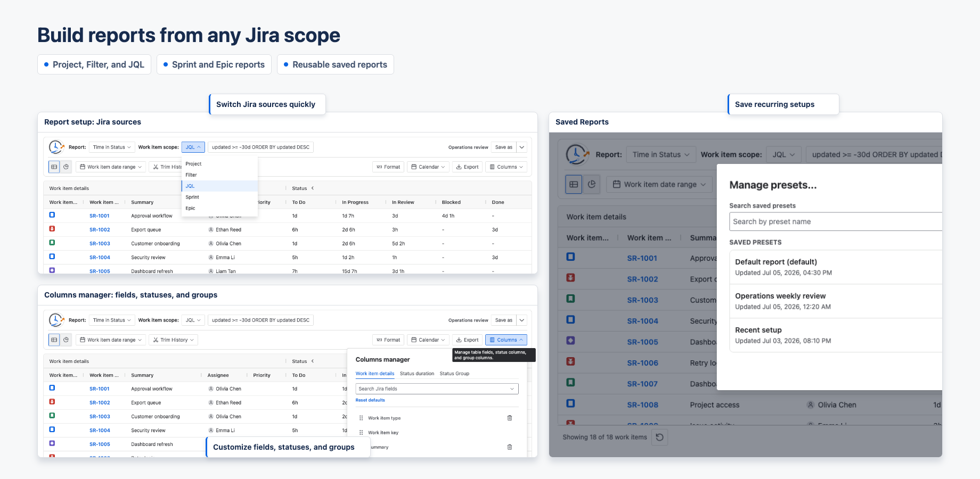The width and height of the screenshot is (980, 479).
Task: Click the refresh icon beside work items count
Action: coord(660,437)
